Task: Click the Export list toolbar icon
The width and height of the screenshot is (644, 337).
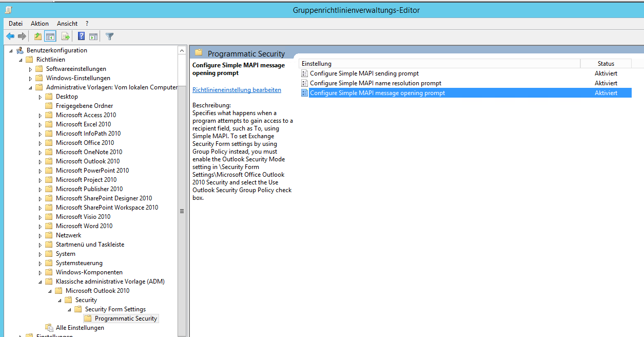Action: pos(66,36)
